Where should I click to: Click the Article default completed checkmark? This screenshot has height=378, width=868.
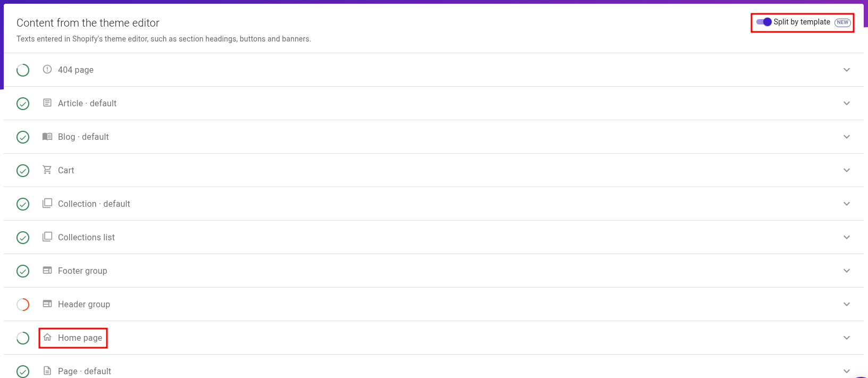(23, 104)
